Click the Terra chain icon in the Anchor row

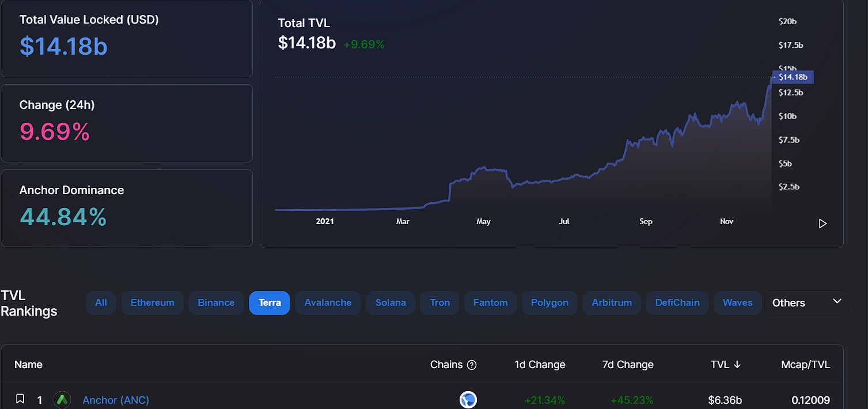coord(468,400)
